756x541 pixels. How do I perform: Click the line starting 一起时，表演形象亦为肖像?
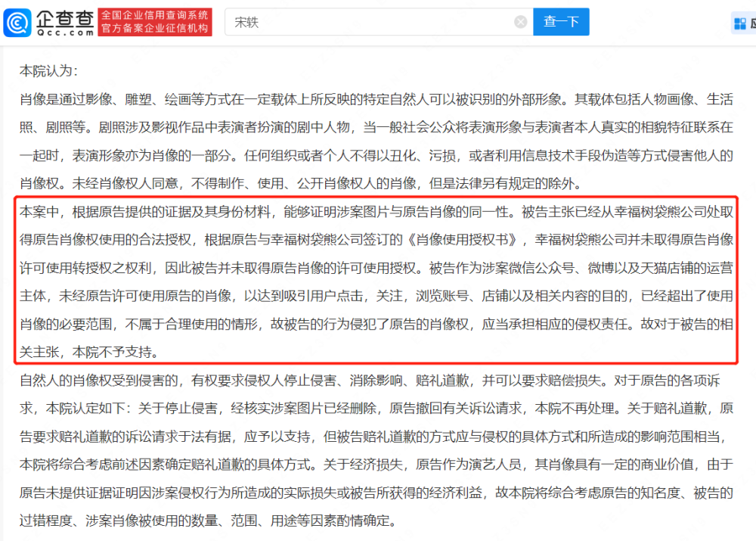tap(376, 155)
